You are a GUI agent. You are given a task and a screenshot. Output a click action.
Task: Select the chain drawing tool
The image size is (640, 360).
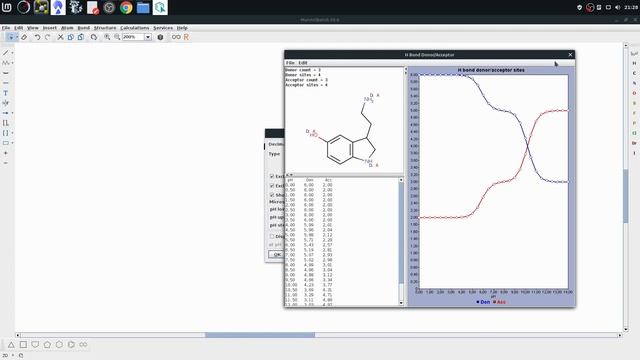[5, 63]
